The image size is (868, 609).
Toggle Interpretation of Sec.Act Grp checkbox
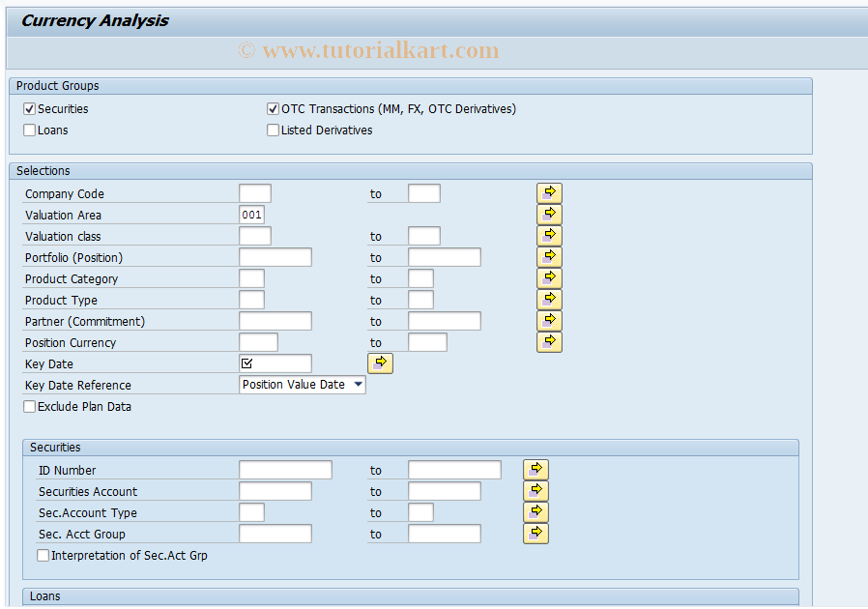tap(43, 555)
